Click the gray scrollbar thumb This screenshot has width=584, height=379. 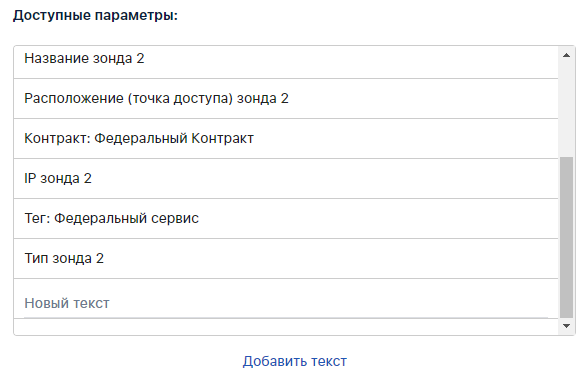click(566, 238)
